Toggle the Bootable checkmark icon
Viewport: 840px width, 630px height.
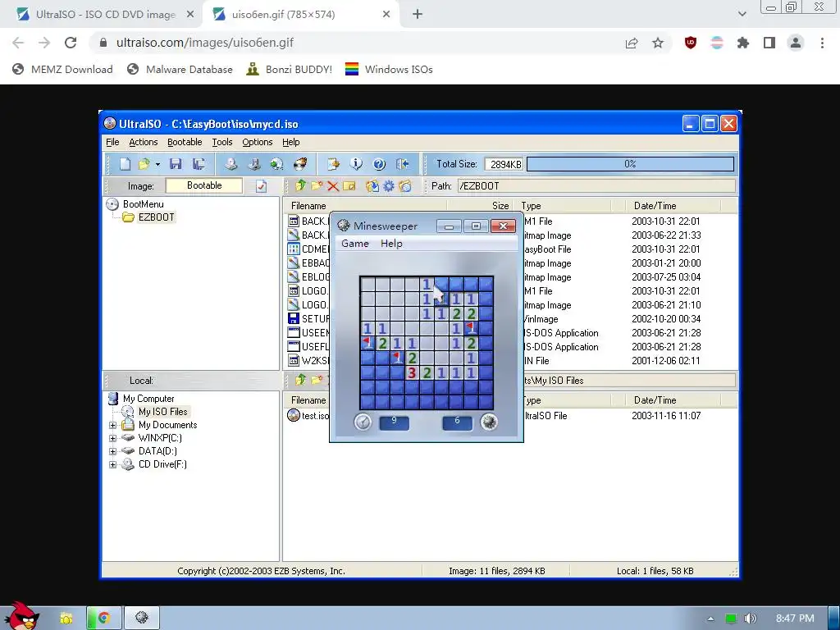261,186
